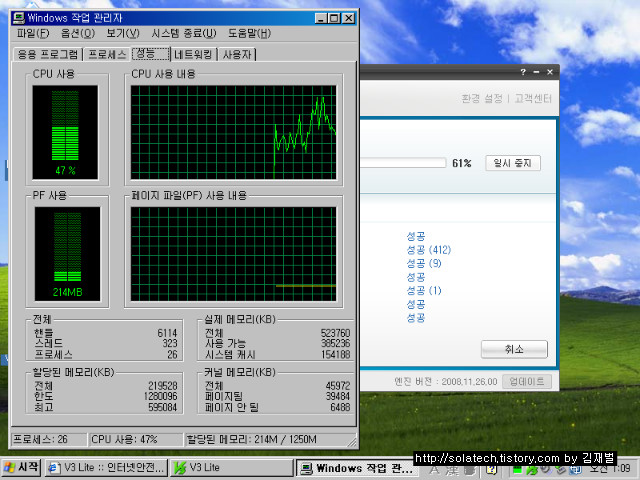Close the Windows 작업 관리자 window

[349, 18]
